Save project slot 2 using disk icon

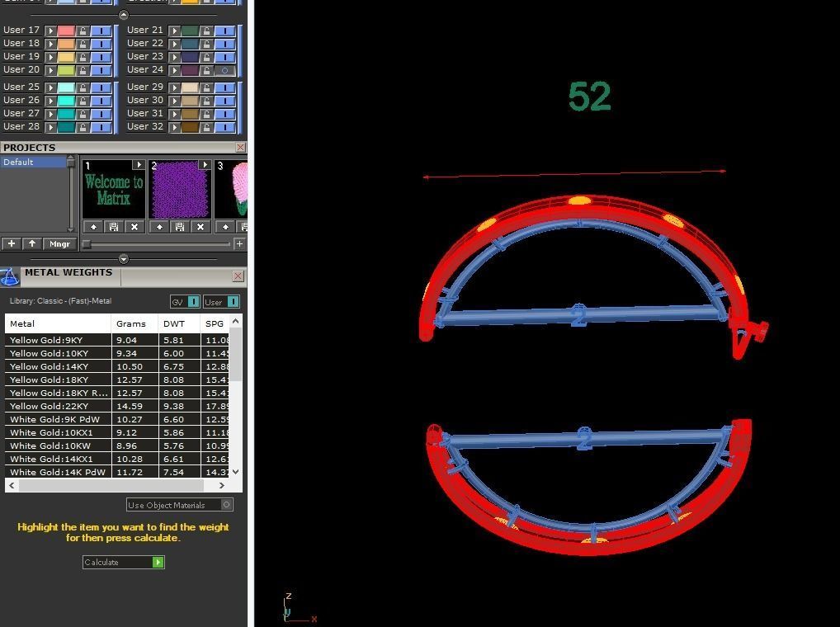[x=179, y=227]
